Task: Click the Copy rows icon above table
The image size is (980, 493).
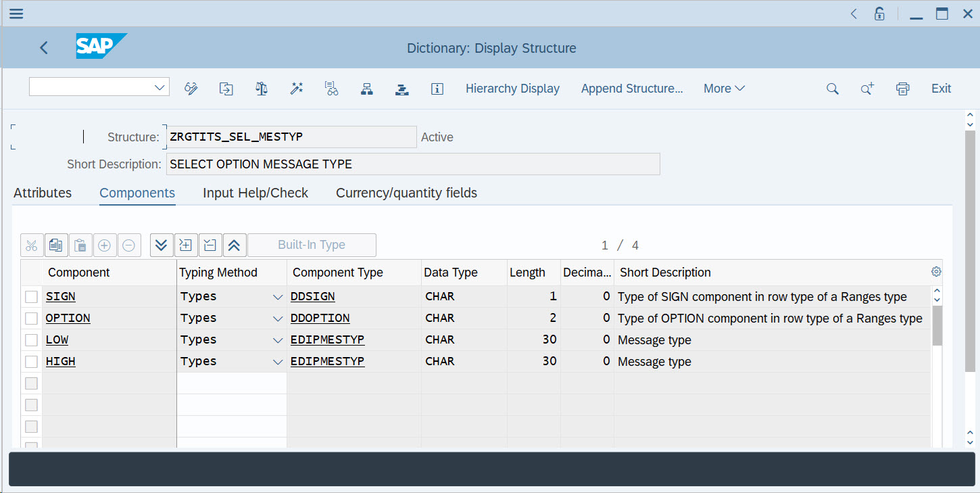Action: click(56, 245)
